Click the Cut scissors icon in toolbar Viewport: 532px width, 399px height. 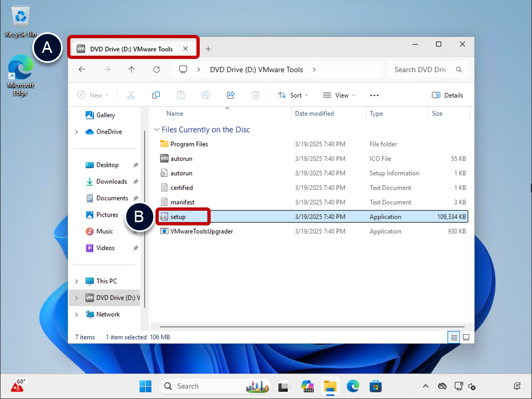(131, 95)
